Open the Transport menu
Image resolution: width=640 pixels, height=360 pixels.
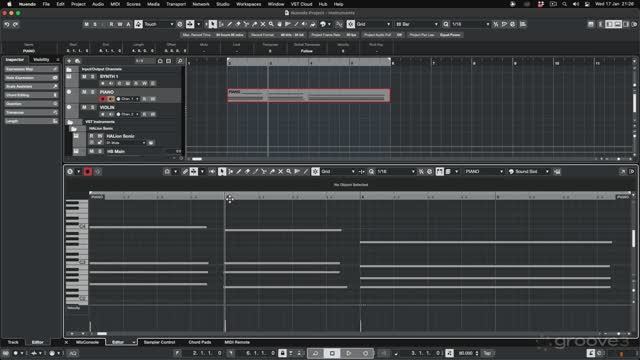pyautogui.click(x=176, y=4)
